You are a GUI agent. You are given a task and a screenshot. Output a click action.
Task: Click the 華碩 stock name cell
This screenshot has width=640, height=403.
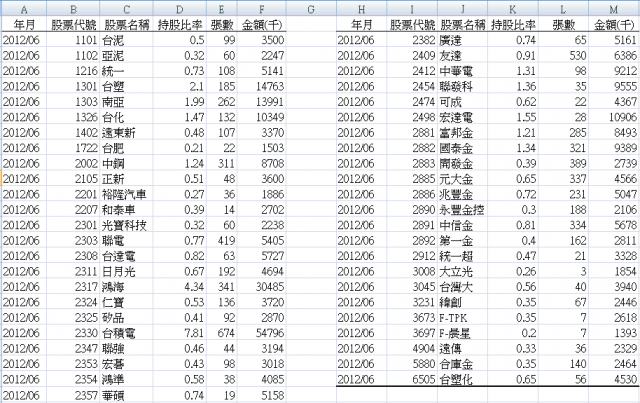[127, 395]
